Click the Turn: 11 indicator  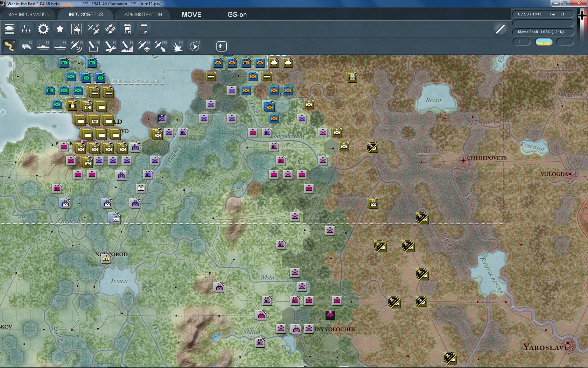point(557,14)
